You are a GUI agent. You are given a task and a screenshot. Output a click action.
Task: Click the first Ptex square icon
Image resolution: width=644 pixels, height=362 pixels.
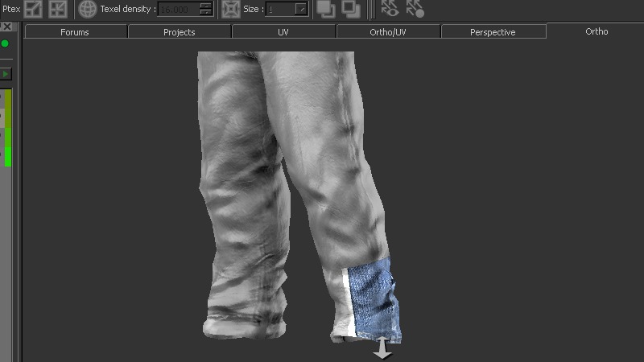(33, 9)
